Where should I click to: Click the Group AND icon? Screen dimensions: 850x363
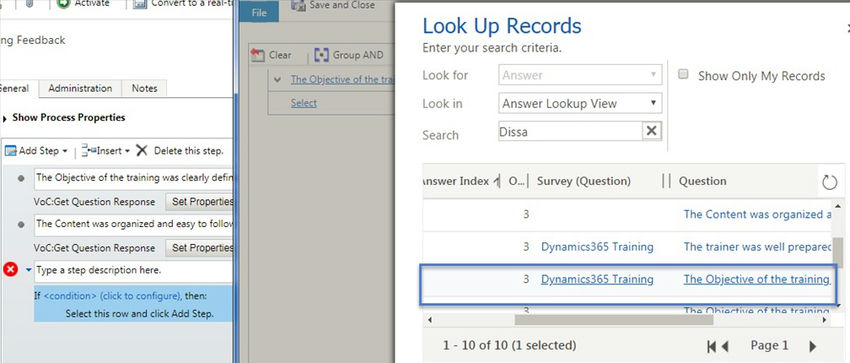[x=321, y=55]
